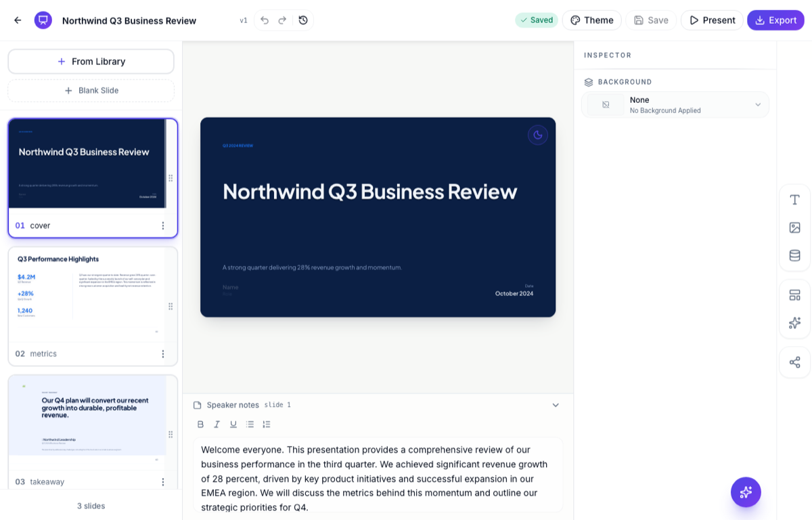Screen dimensions: 812x520
Task: Open the Share tool in sidebar
Action: point(795,362)
